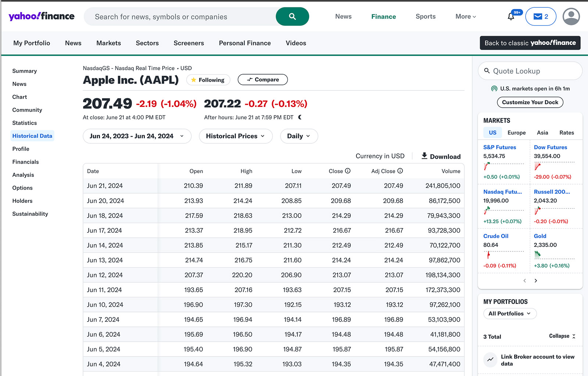
Task: Switch to the Rates markets tab
Action: tap(567, 133)
